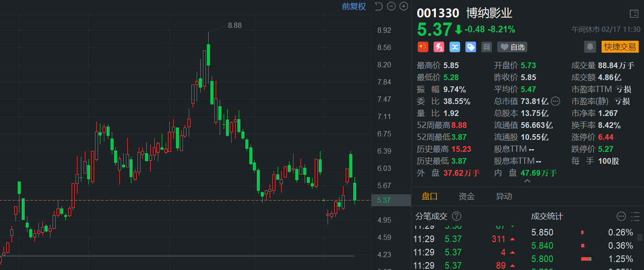
Task: Click the blue shuffle arrows icon
Action: pos(455,47)
